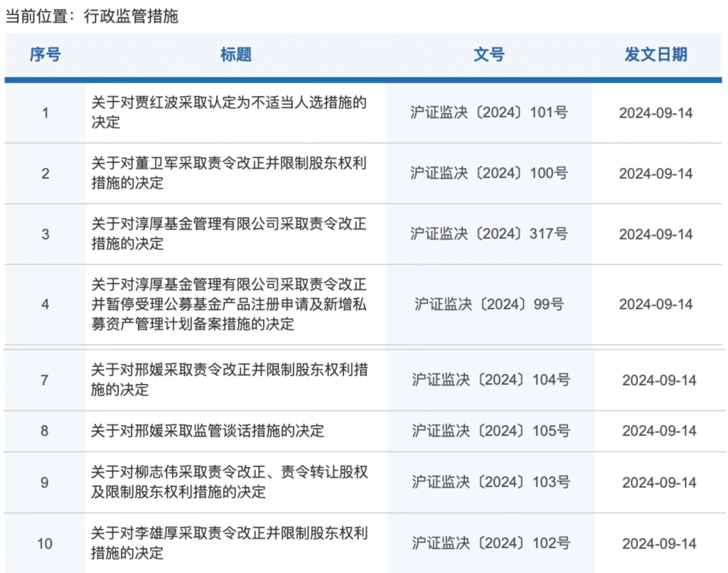Select document number 沪证监决〔2024〕103号

[491, 482]
